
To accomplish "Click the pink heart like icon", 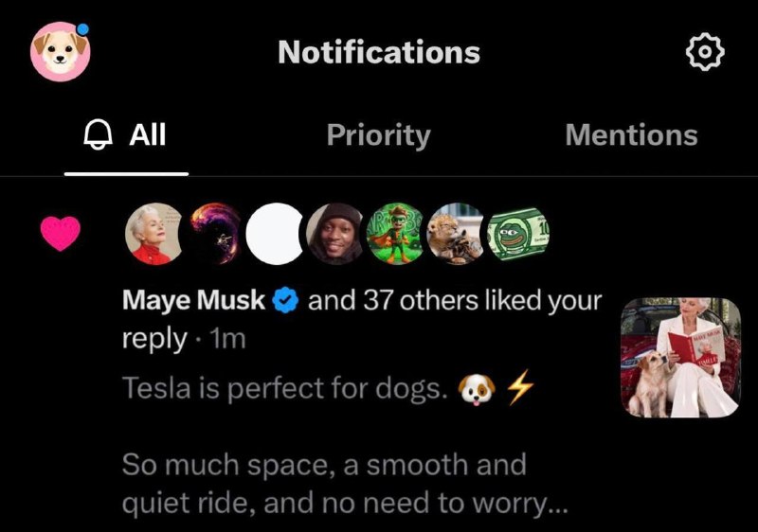I will tap(61, 234).
